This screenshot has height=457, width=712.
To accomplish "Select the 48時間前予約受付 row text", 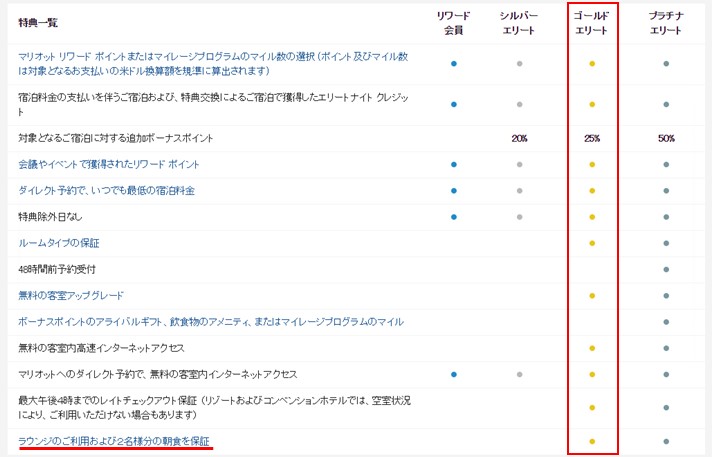I will 57,269.
